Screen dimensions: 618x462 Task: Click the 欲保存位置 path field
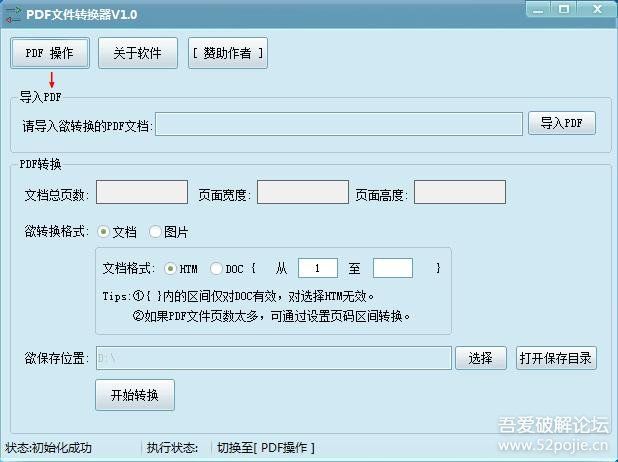click(x=274, y=358)
